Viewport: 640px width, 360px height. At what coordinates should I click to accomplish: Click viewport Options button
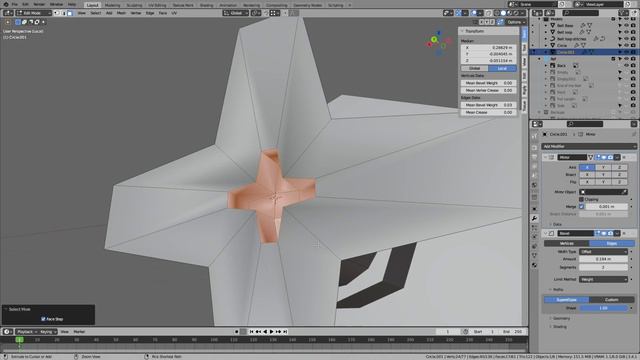(516, 22)
